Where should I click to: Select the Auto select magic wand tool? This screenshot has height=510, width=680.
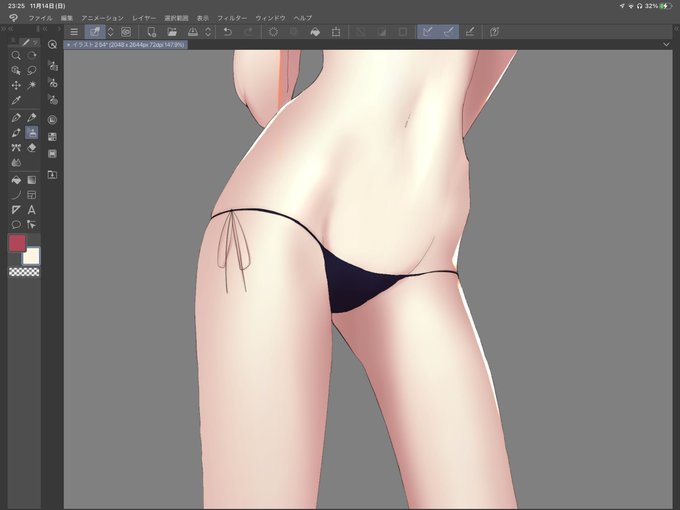(32, 85)
